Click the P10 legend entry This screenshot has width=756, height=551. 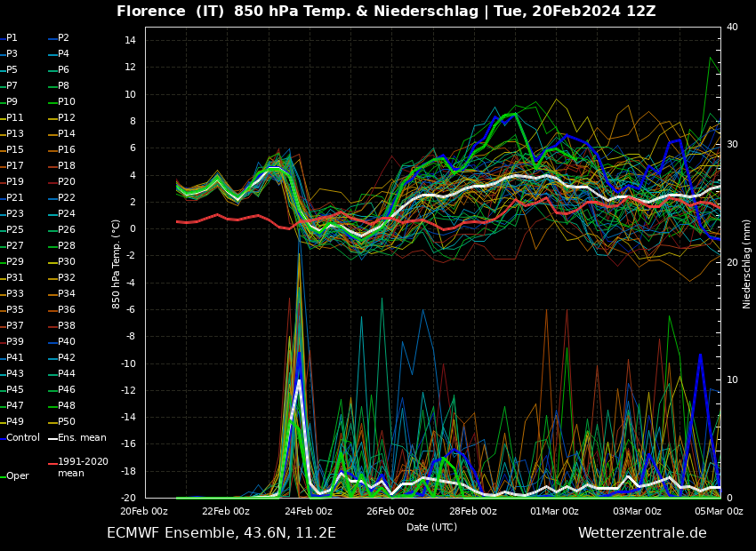(x=61, y=101)
